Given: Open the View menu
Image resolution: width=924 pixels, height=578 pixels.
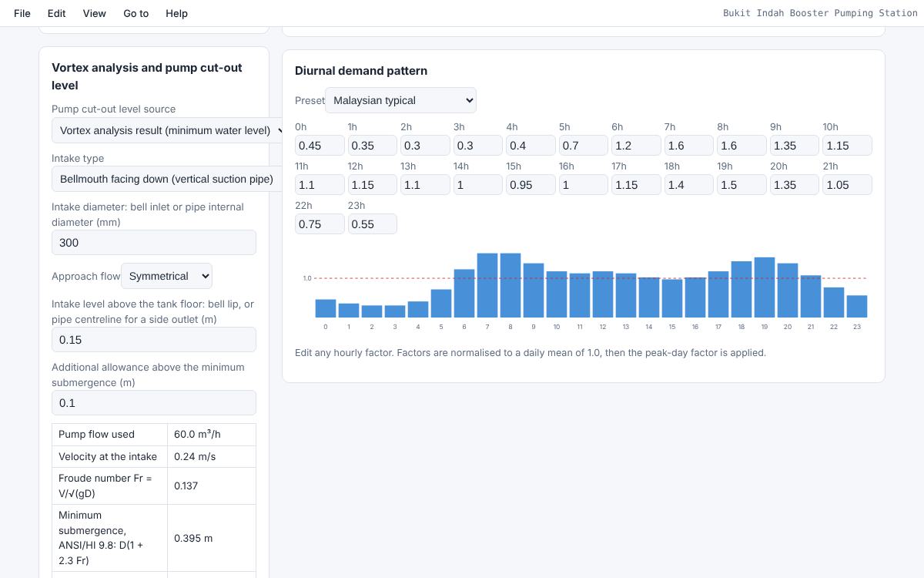Looking at the screenshot, I should [94, 13].
